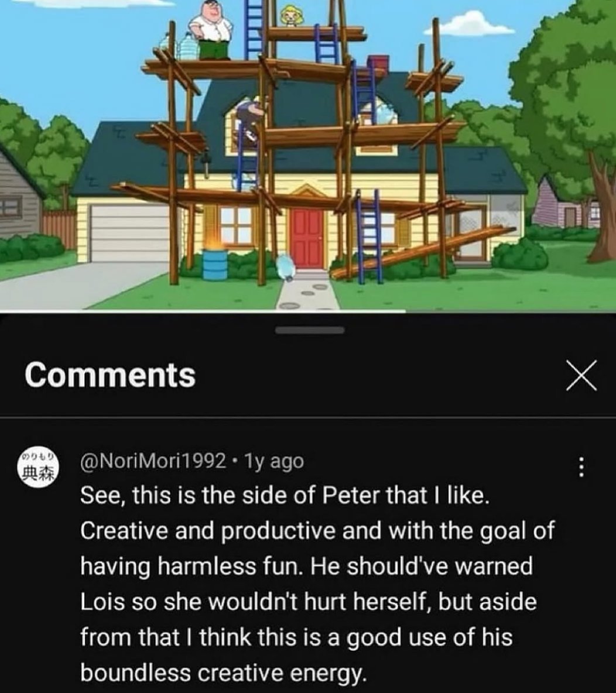Click the white garage door in the video
Screen dimensions: 616x693
[x=129, y=233]
